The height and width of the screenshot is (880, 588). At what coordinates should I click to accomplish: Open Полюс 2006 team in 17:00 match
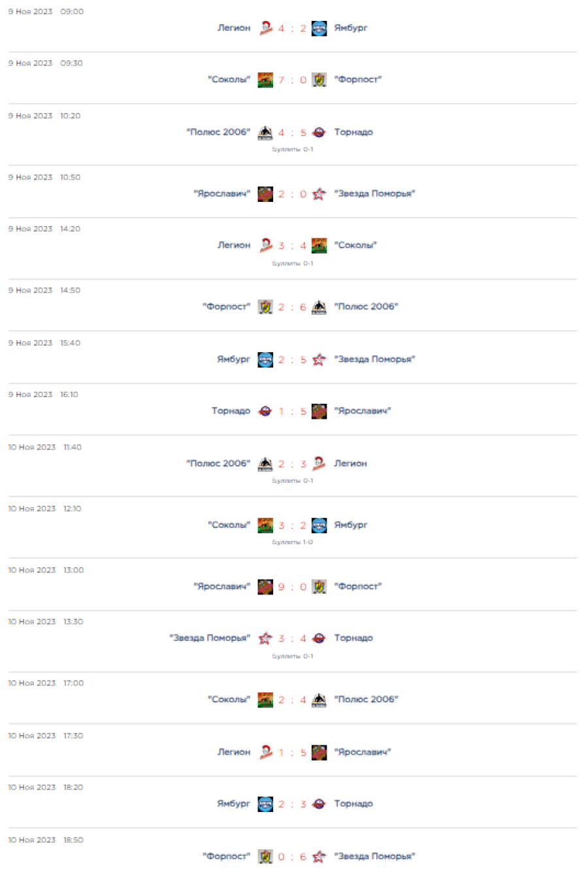(x=366, y=699)
